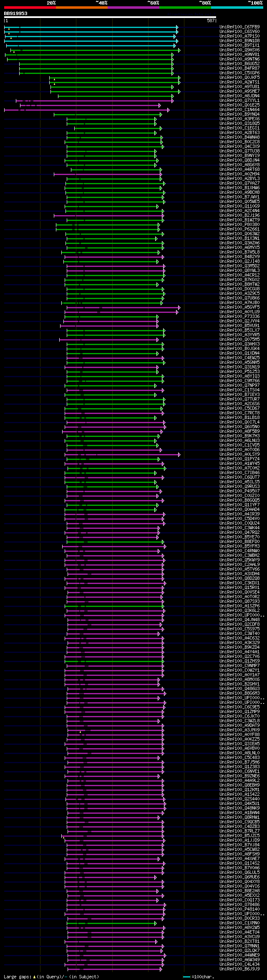Select hit label UniRef100_B6J9J9
The image size is (267, 980).
coord(239,969)
